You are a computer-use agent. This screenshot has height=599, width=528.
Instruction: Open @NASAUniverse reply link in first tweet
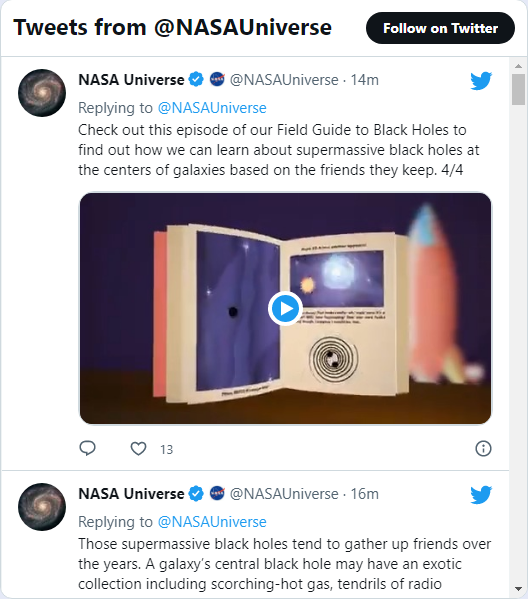(212, 108)
